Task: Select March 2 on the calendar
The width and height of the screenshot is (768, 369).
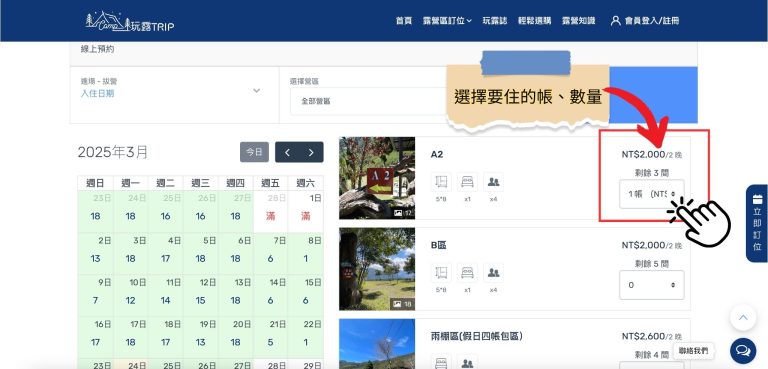Action: pos(96,253)
